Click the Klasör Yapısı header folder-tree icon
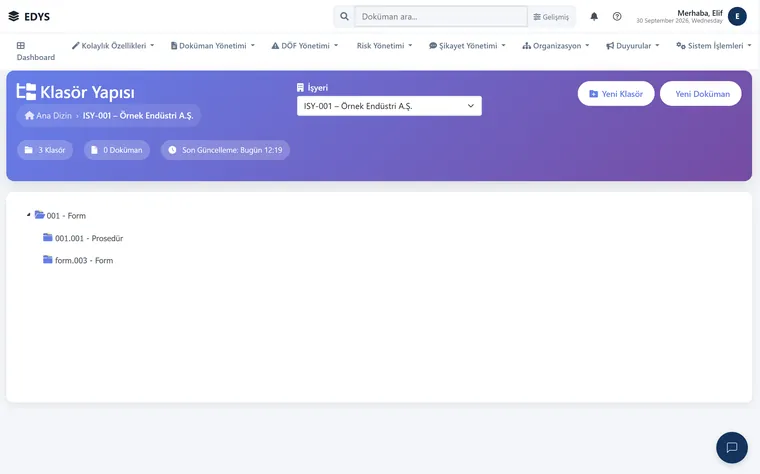760x474 pixels. click(26, 92)
